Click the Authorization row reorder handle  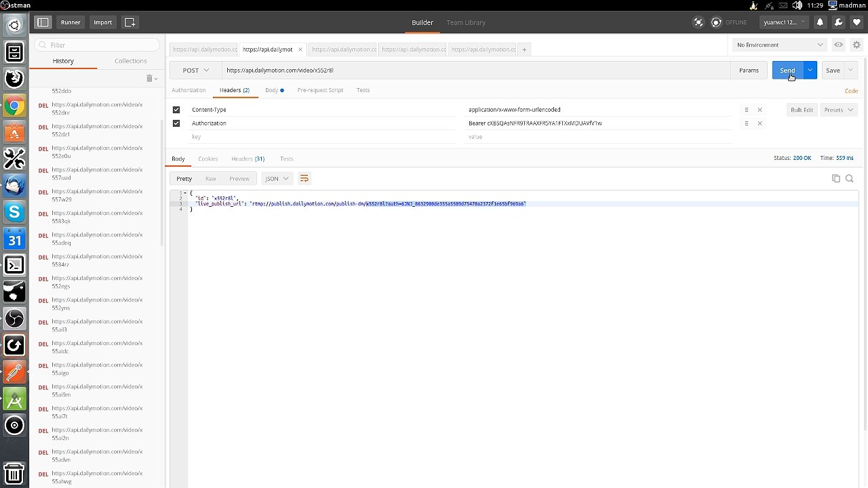(x=746, y=123)
